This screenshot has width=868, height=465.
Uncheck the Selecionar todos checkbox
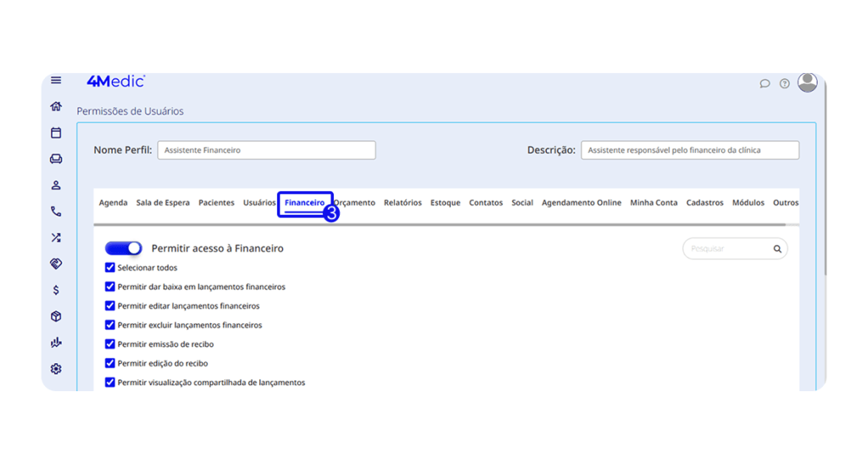pos(110,268)
